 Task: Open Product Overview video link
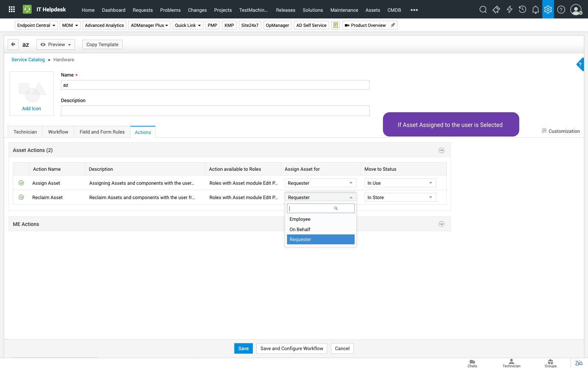click(365, 25)
